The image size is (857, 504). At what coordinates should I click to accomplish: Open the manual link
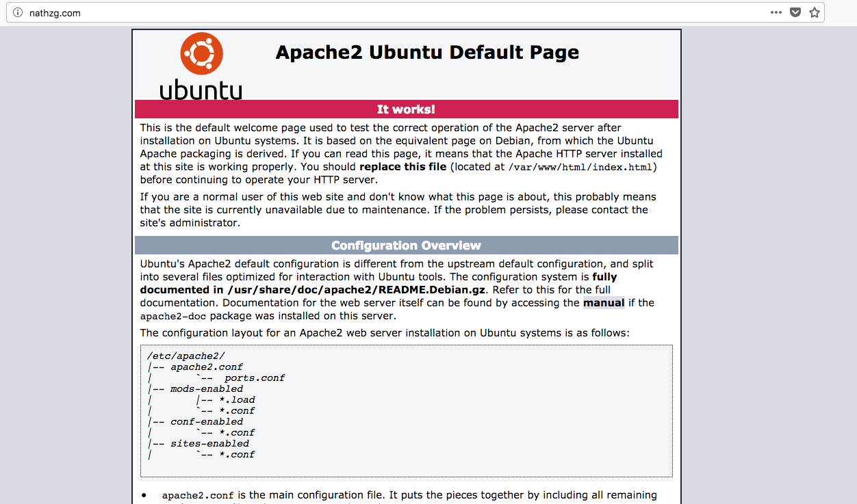click(x=604, y=303)
